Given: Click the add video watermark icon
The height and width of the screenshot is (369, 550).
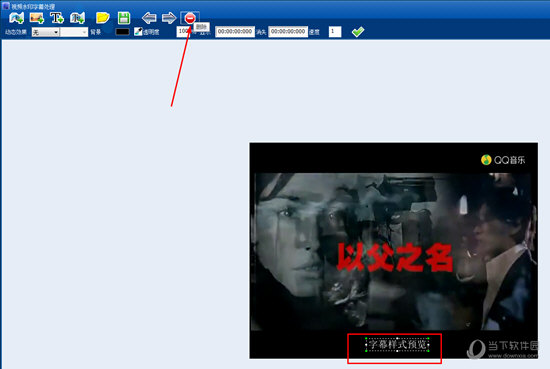Looking at the screenshot, I should pyautogui.click(x=16, y=18).
